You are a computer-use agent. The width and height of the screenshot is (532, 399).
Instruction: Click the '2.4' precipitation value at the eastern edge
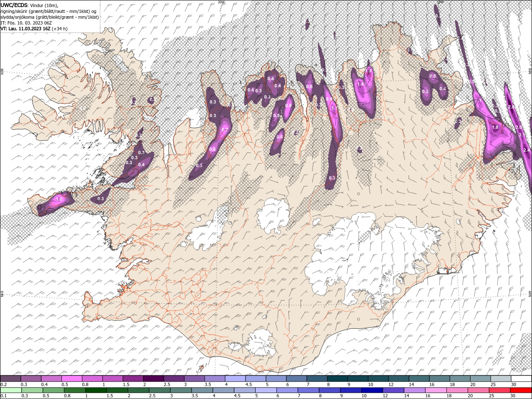[x=527, y=150]
